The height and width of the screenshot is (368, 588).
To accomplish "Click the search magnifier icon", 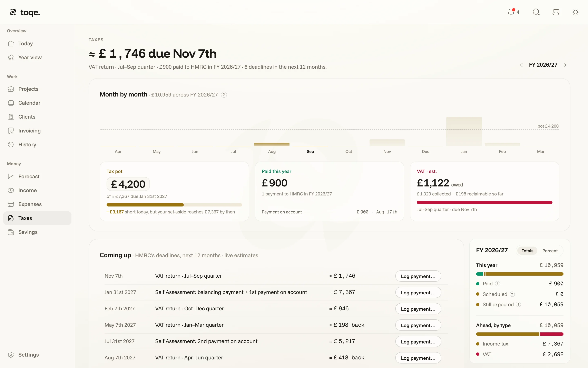I will pos(536,12).
